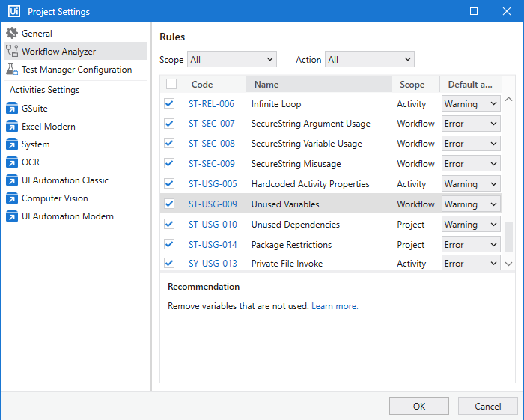Sort rules by the Name column header
The width and height of the screenshot is (524, 420).
tap(266, 85)
